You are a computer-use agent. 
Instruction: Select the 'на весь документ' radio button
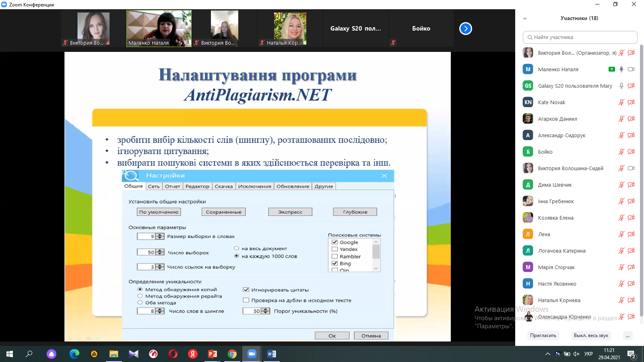click(237, 249)
